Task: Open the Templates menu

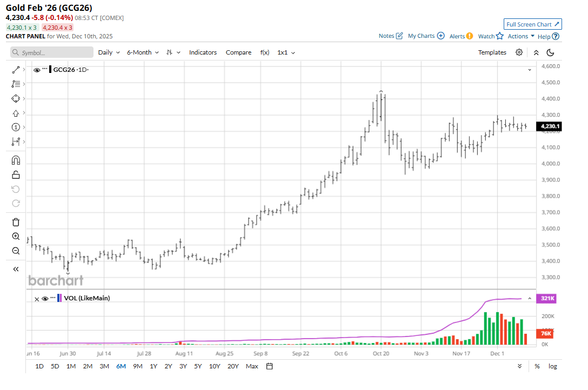Action: pos(492,52)
